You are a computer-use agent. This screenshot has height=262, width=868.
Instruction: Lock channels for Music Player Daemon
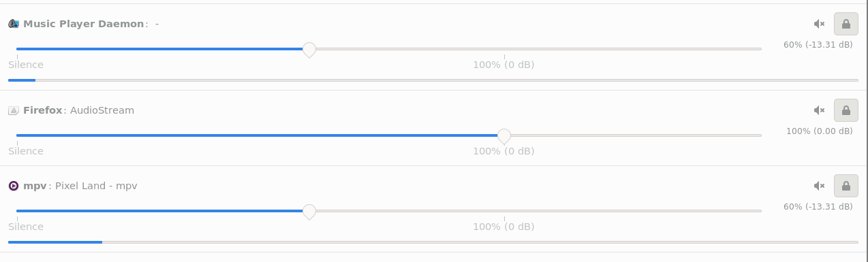point(846,24)
